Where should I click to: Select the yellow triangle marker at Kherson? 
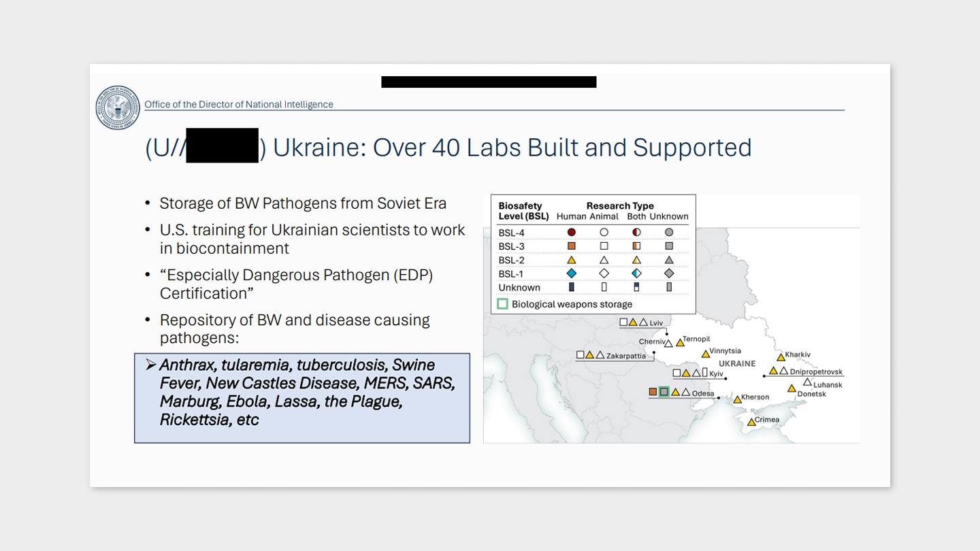(x=737, y=400)
